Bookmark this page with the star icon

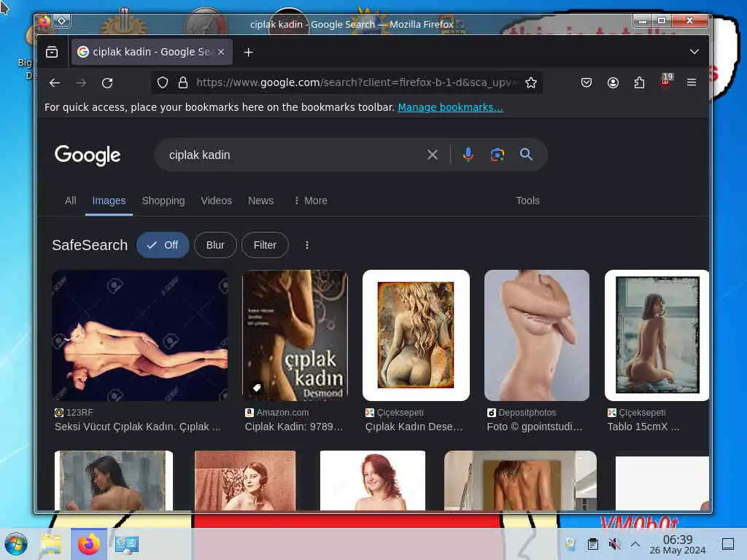(x=531, y=83)
